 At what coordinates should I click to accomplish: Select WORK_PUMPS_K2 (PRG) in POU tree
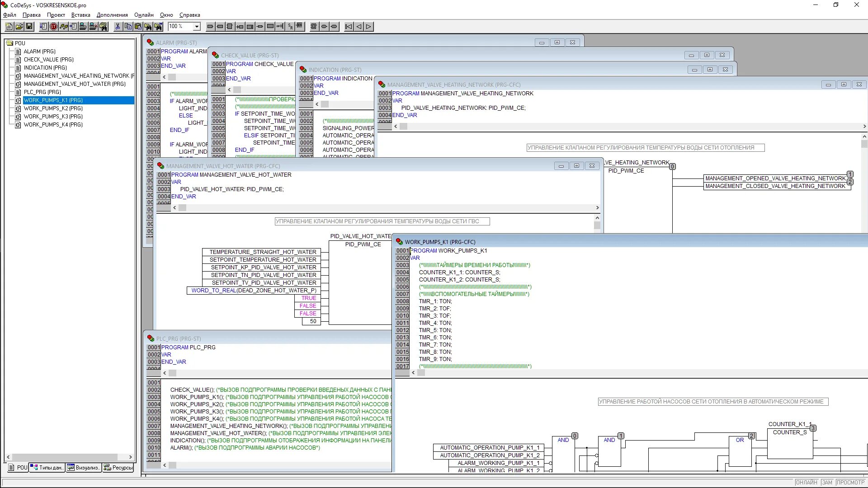pyautogui.click(x=53, y=108)
